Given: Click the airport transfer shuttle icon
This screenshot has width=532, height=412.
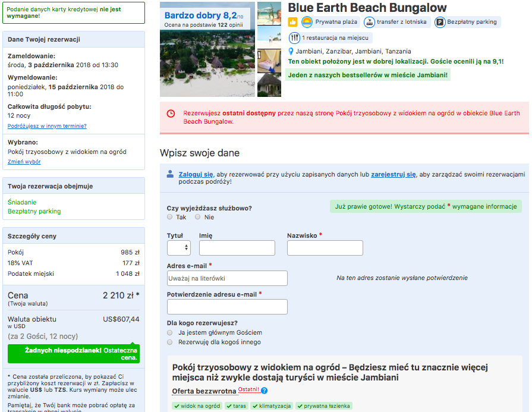Looking at the screenshot, I should tap(369, 23).
